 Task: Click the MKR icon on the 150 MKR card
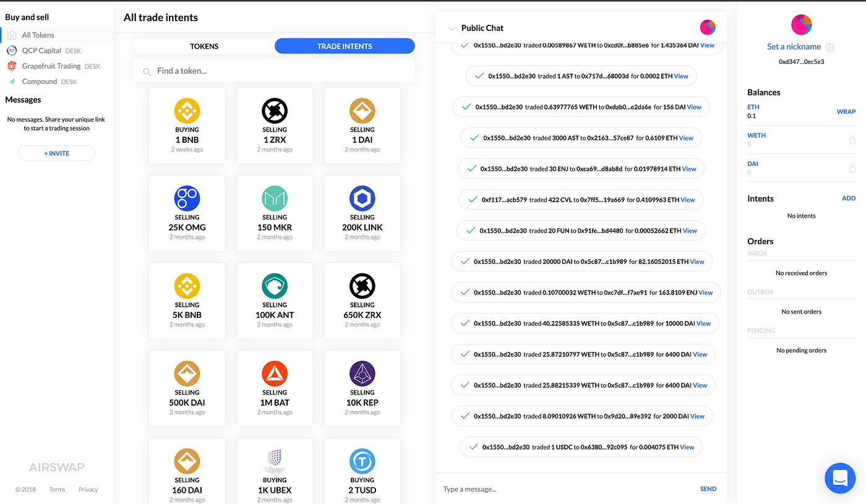[x=275, y=199]
